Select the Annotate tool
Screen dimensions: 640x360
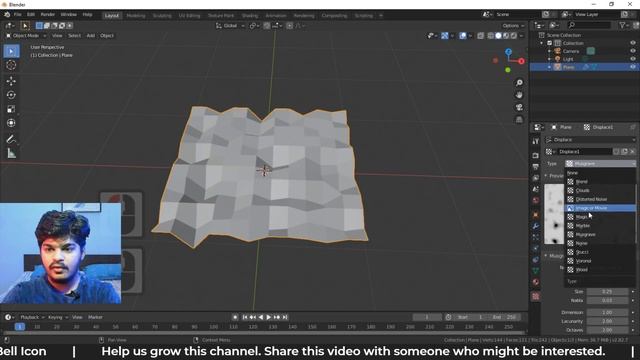pos(11,139)
